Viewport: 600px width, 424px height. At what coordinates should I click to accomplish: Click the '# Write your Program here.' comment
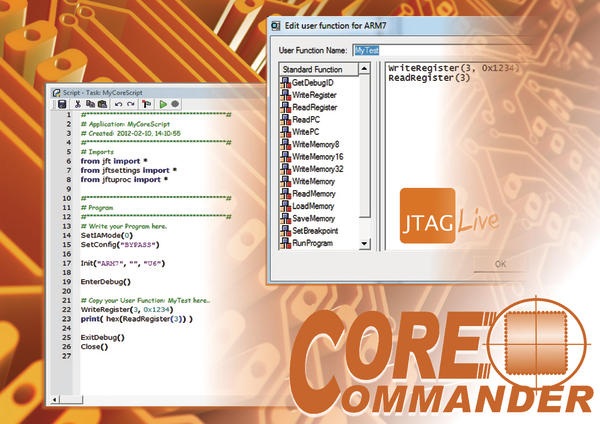[x=124, y=226]
